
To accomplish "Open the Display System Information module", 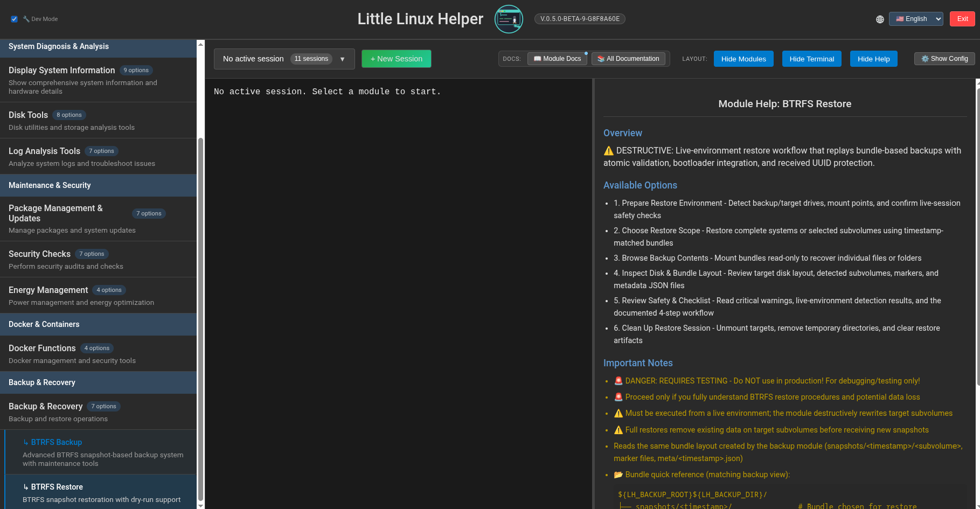I will (x=98, y=80).
